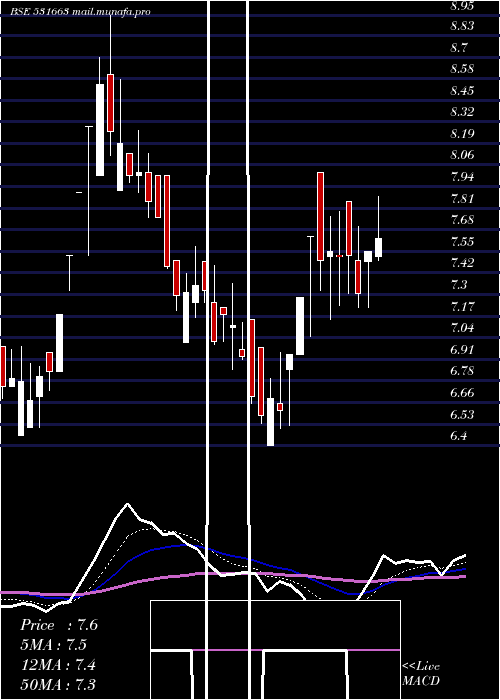Screen dimensions: 500x700
Task: Select the 6.66 price axis label
Action: (462, 393)
